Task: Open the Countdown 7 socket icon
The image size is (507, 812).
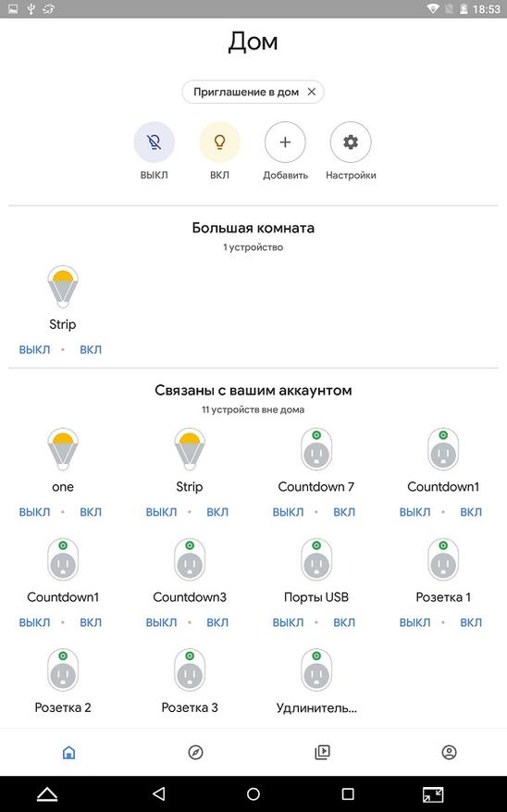Action: pos(316,449)
